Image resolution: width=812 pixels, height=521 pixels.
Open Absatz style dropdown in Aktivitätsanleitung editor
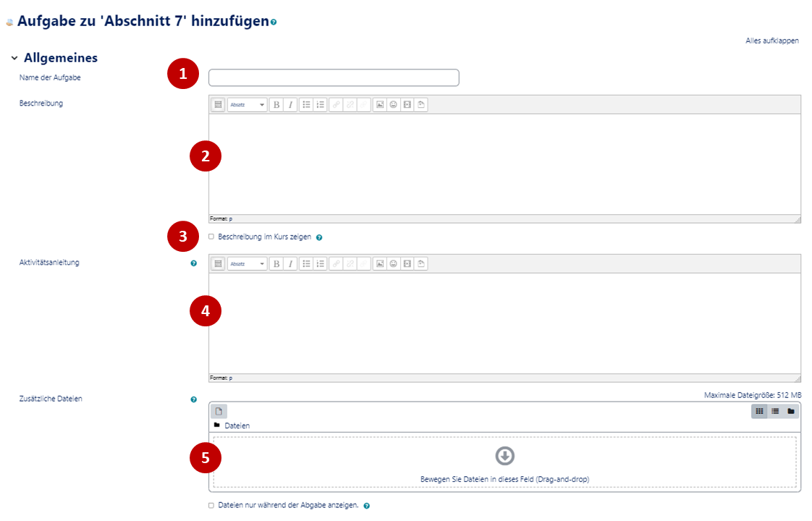(247, 264)
